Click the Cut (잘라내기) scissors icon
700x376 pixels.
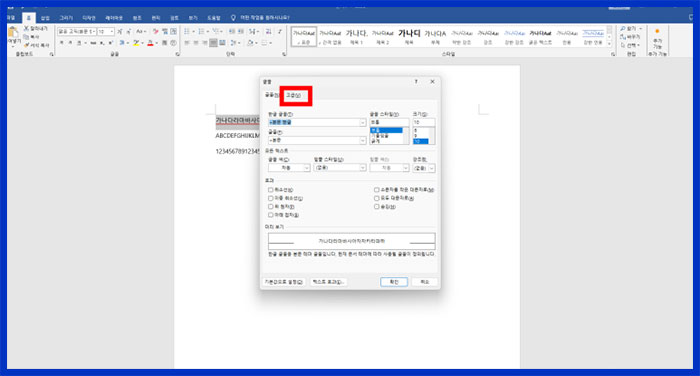tap(26, 29)
